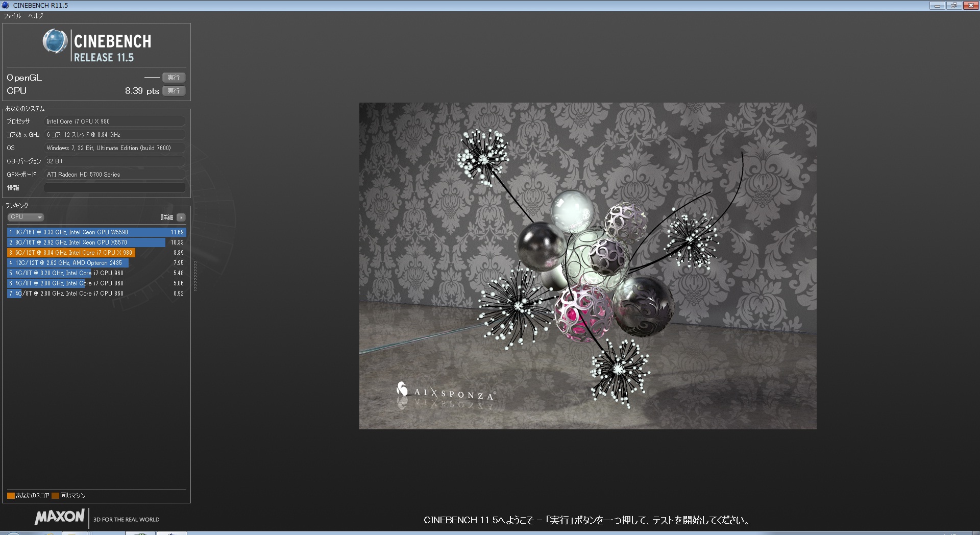Run the OpenGL benchmark with 実行
The width and height of the screenshot is (980, 535).
tap(174, 78)
